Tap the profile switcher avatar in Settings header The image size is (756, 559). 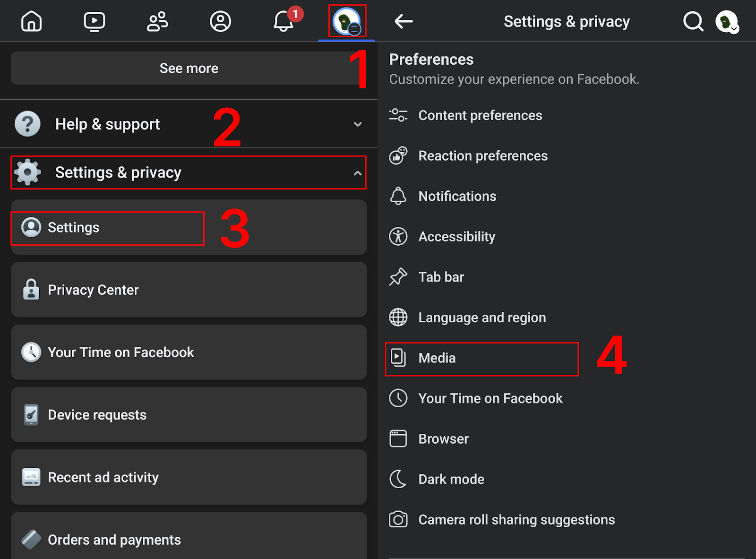tap(727, 22)
